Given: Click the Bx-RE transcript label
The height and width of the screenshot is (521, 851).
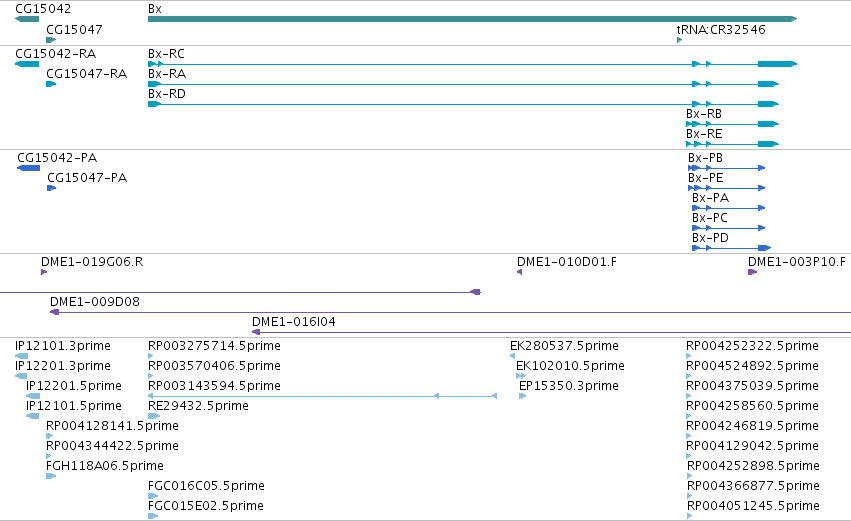Looking at the screenshot, I should (704, 134).
